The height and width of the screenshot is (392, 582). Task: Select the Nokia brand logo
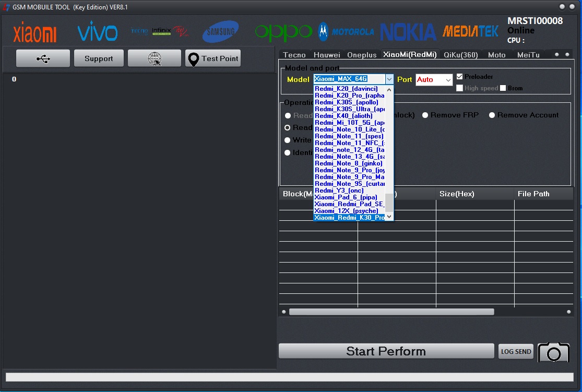408,32
